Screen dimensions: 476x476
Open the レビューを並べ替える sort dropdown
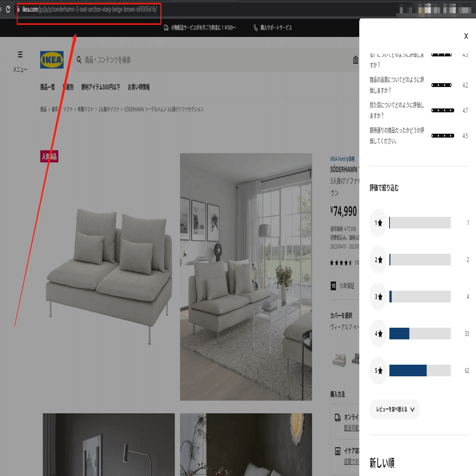[x=395, y=409]
